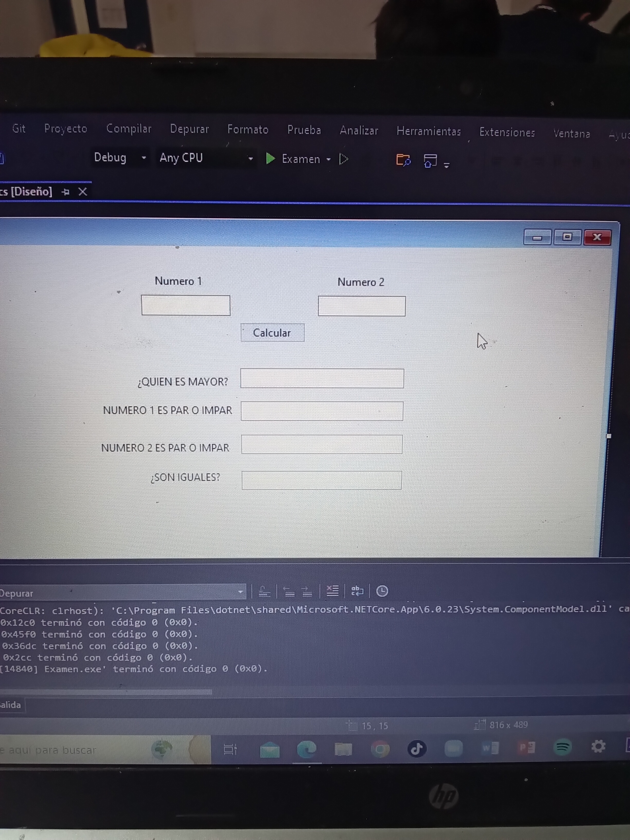Click the Clear All output icon

click(x=332, y=591)
